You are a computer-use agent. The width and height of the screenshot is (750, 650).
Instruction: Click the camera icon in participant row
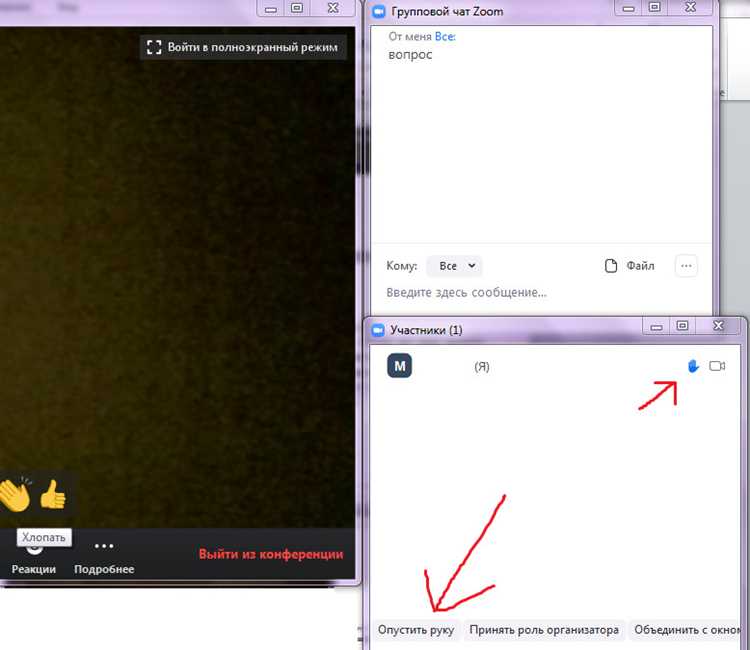pos(717,366)
